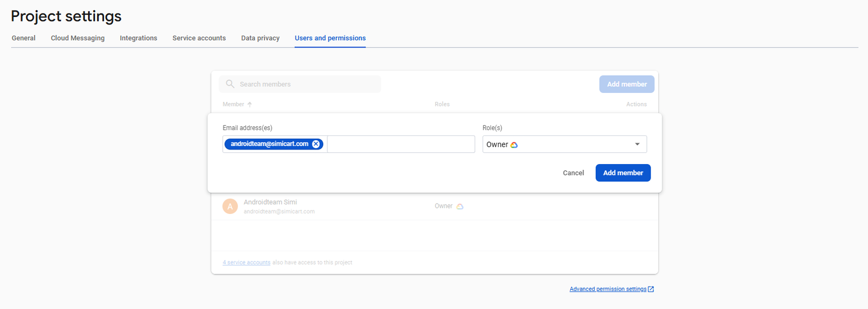Click the Google Cloud icon inside role selector
This screenshot has height=309, width=868.
coord(514,145)
